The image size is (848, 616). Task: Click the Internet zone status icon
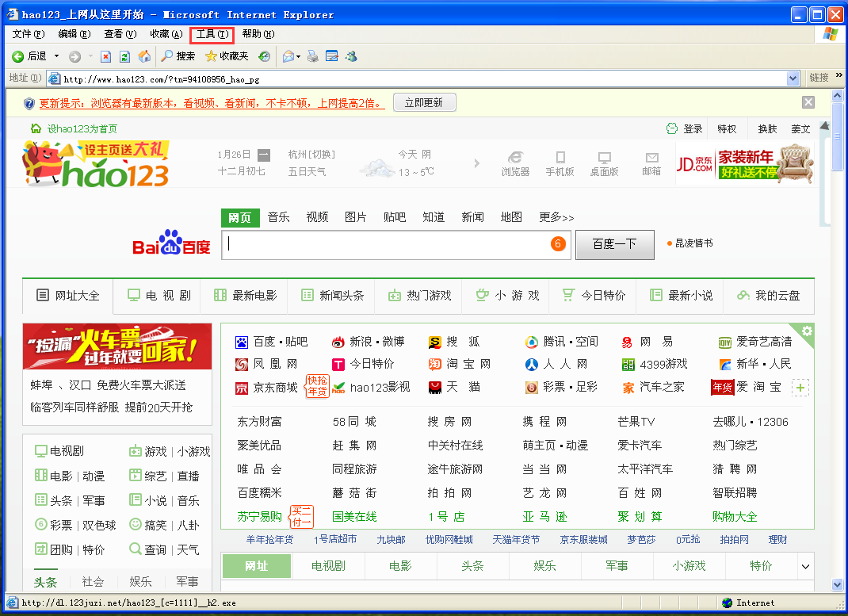click(728, 603)
